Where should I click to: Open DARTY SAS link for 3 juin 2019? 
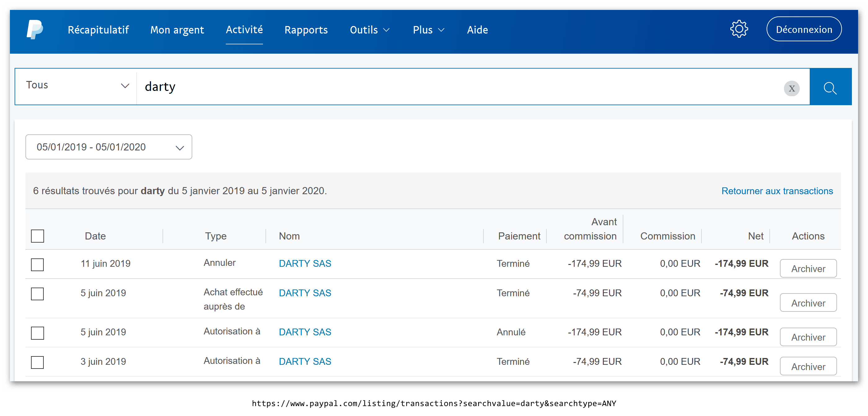[x=305, y=361]
